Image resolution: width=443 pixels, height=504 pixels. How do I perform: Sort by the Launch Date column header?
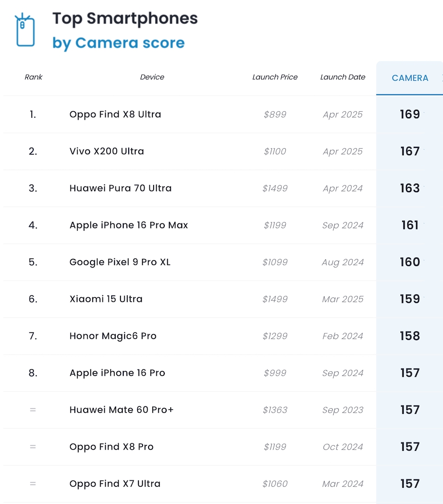click(x=343, y=77)
